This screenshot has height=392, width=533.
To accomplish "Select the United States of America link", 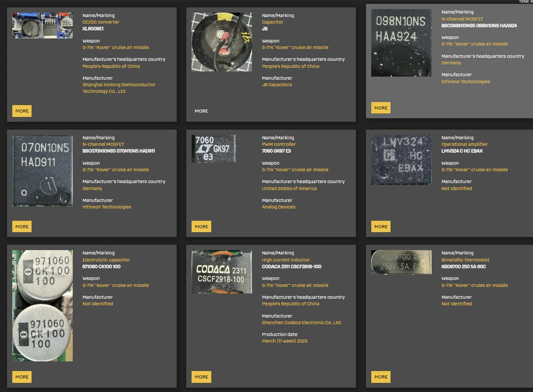I will pos(289,189).
